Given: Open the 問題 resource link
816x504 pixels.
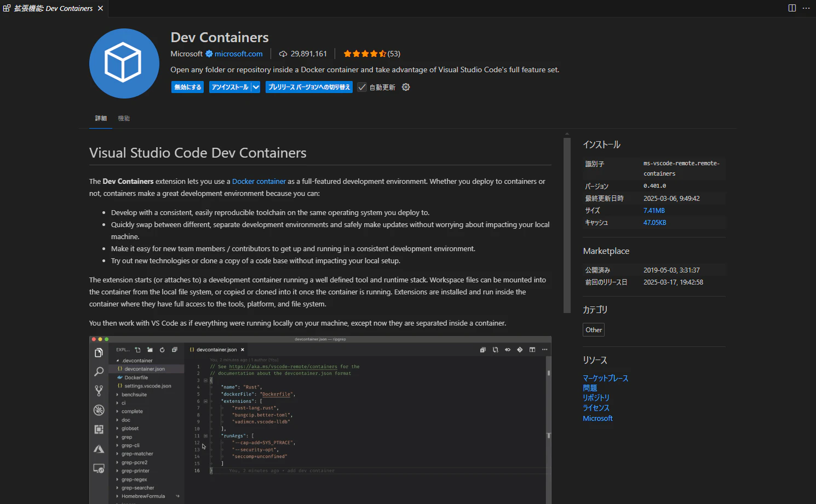Looking at the screenshot, I should 590,388.
